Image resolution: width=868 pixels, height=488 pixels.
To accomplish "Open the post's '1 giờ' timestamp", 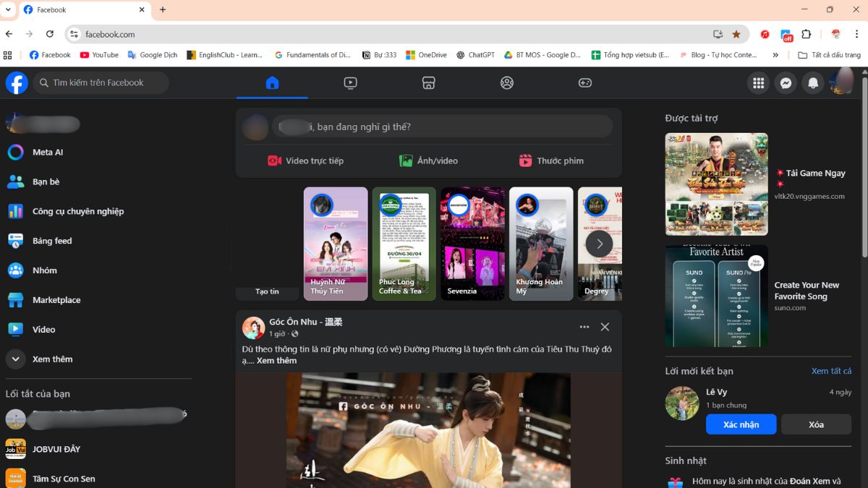I will 277,334.
